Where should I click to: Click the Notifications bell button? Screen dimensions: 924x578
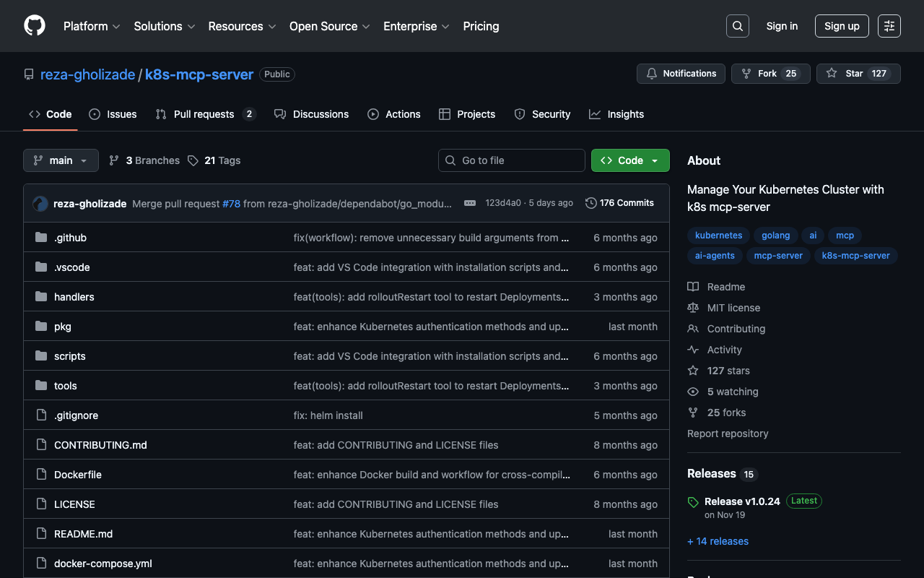tap(681, 74)
